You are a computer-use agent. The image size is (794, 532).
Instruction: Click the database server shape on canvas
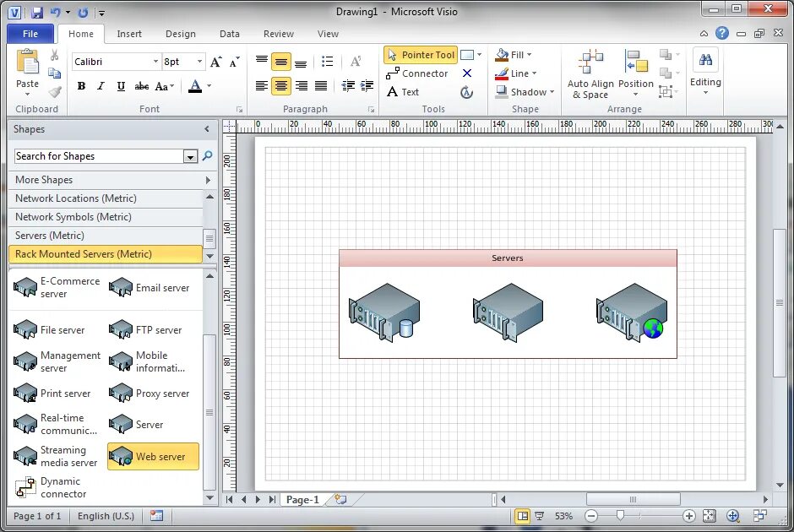pos(384,312)
